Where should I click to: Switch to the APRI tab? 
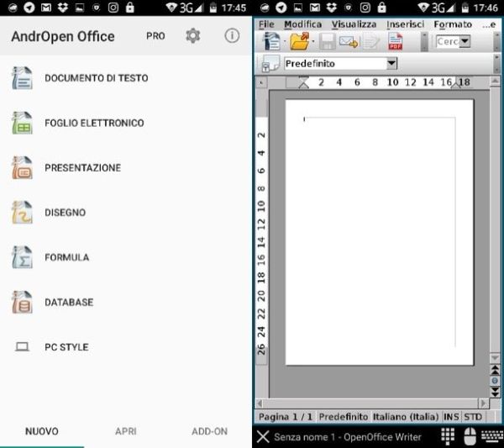[x=126, y=431]
